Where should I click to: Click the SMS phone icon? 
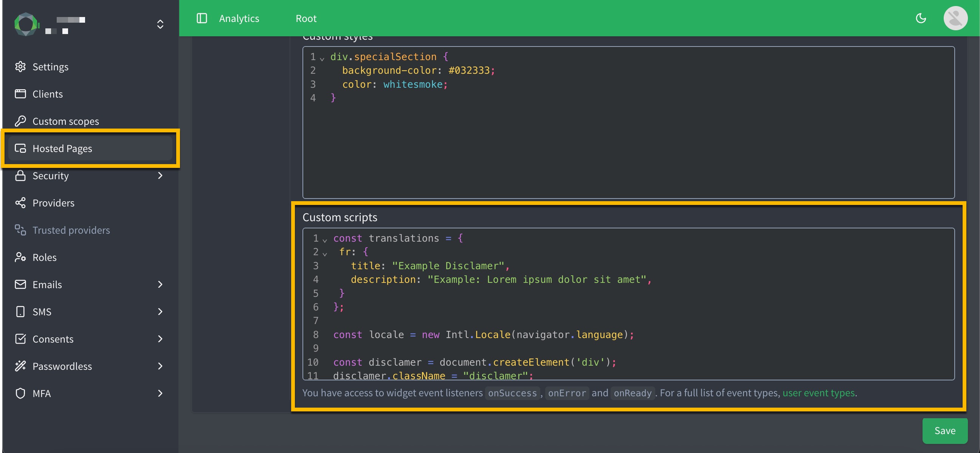point(20,312)
